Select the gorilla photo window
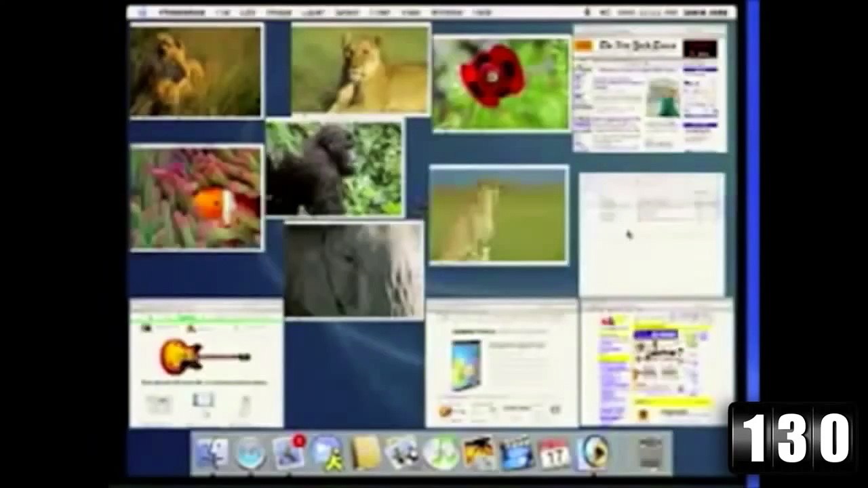The image size is (868, 488). click(x=335, y=168)
